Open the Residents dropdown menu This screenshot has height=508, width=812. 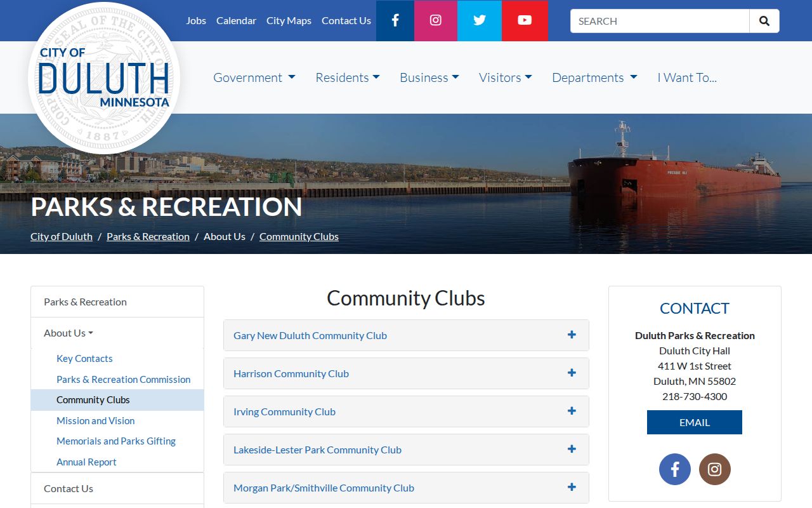point(348,77)
